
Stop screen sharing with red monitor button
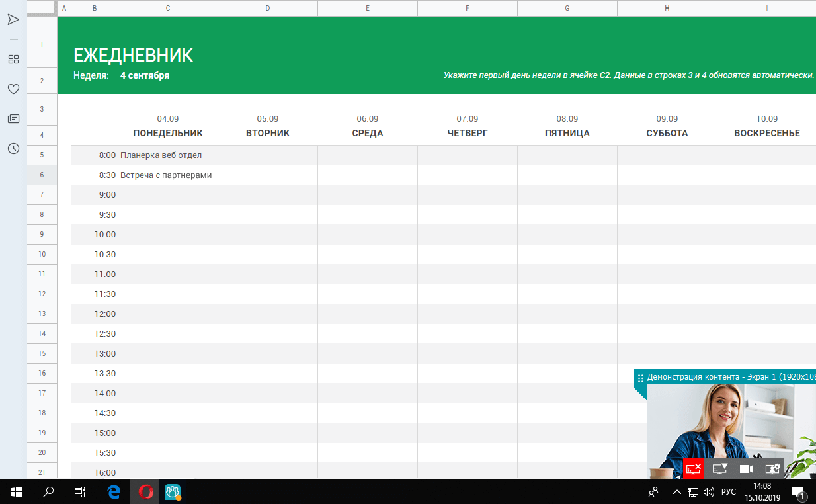[694, 468]
